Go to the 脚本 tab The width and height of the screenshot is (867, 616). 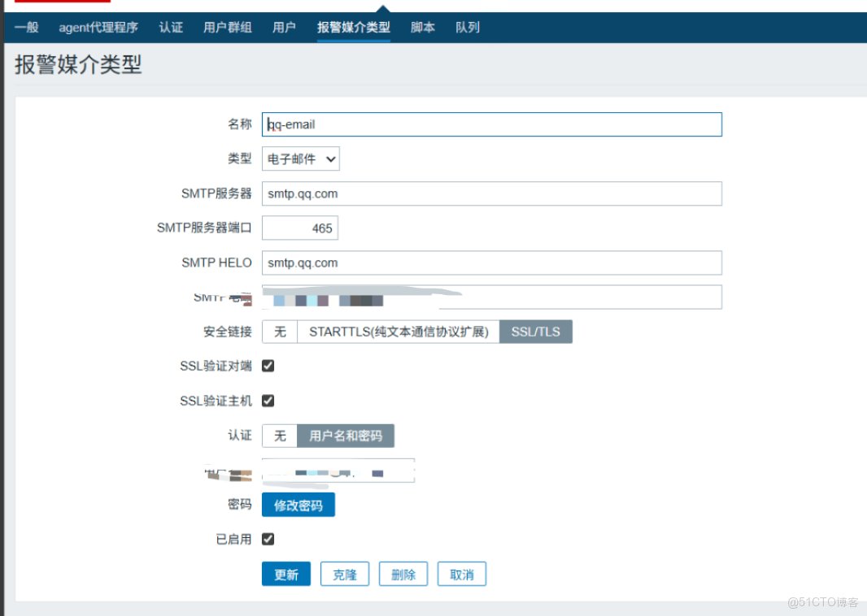(422, 27)
